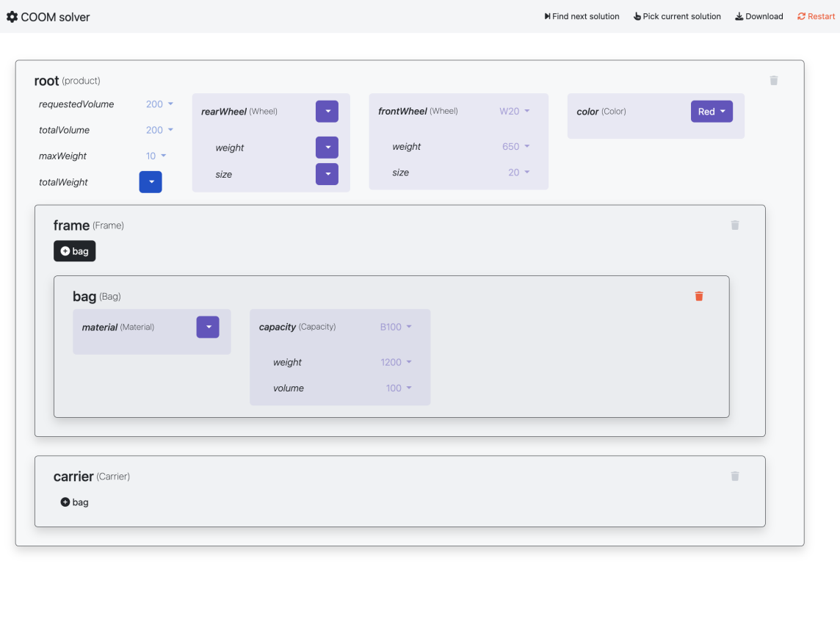Open the frontWheel W20 dropdown
Image resolution: width=840 pixels, height=633 pixels.
tap(515, 112)
